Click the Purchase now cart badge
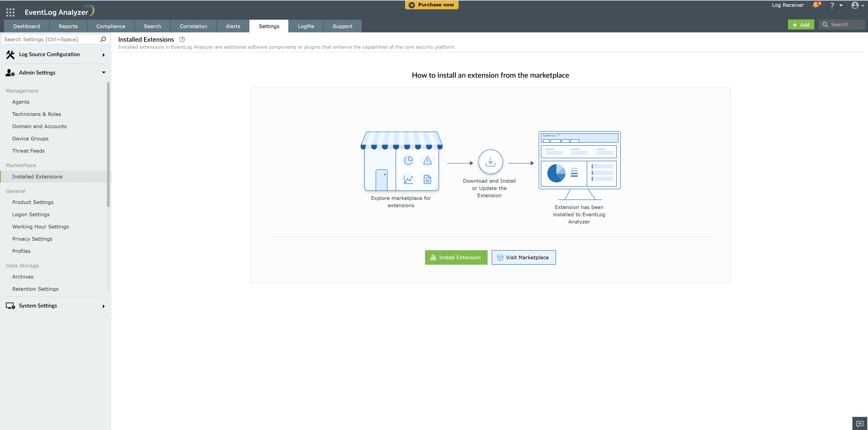The width and height of the screenshot is (868, 430). click(432, 5)
